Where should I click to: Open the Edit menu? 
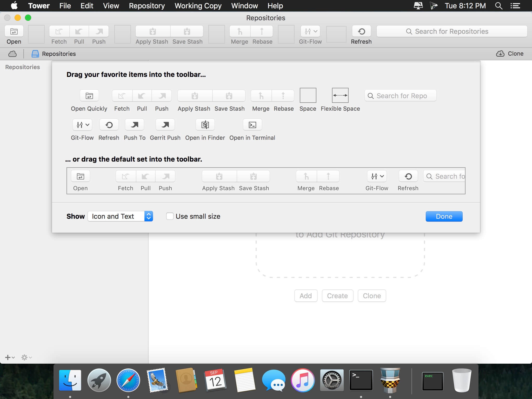click(87, 6)
